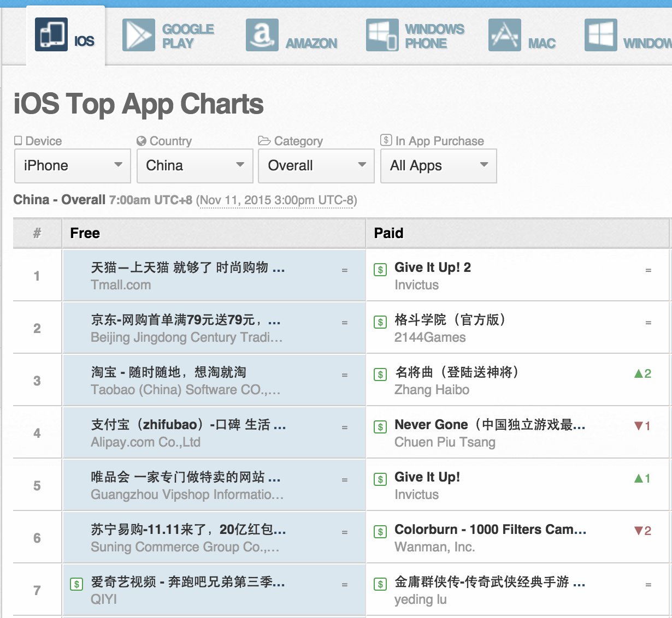Open the Category dropdown showing Overall
Image resolution: width=672 pixels, height=618 pixels.
(316, 165)
